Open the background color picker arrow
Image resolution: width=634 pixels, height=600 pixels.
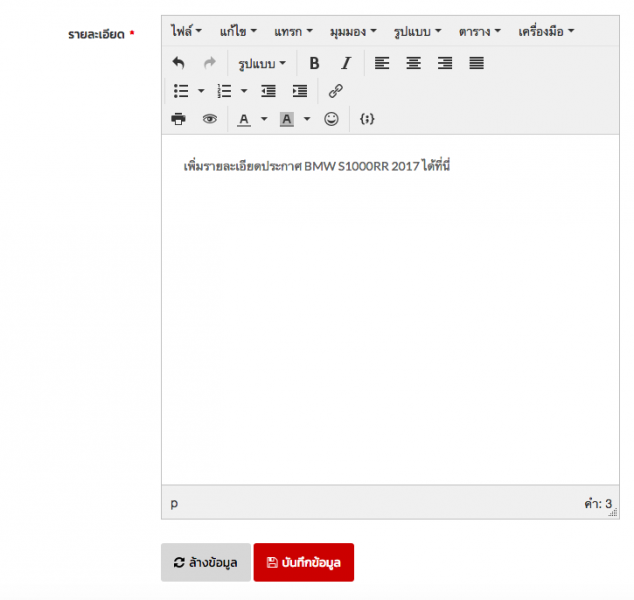pyautogui.click(x=307, y=119)
